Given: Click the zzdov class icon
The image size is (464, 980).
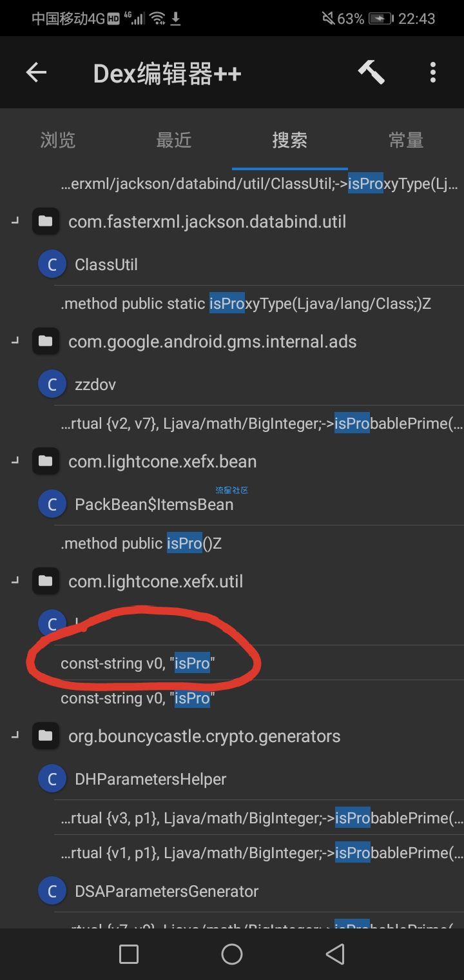Looking at the screenshot, I should point(52,384).
